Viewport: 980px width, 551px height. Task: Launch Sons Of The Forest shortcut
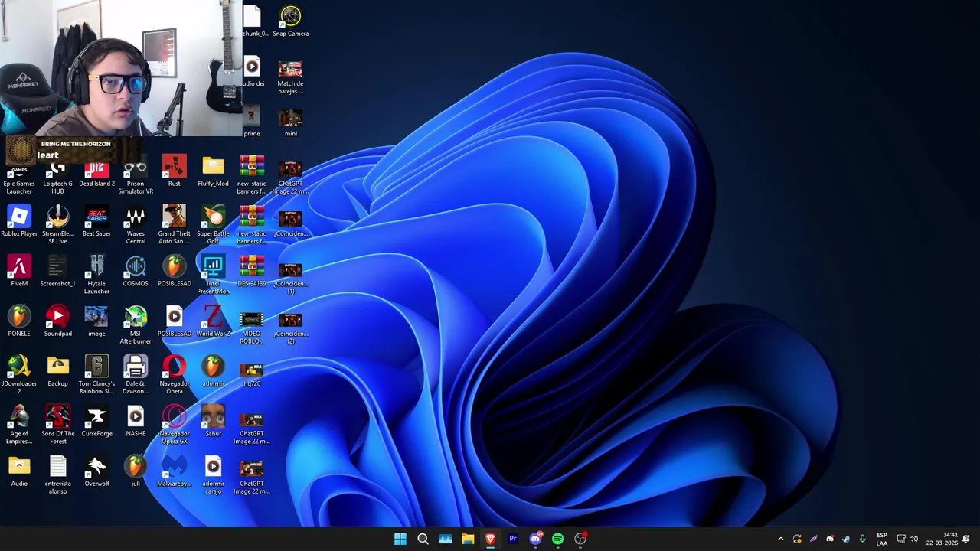point(57,425)
